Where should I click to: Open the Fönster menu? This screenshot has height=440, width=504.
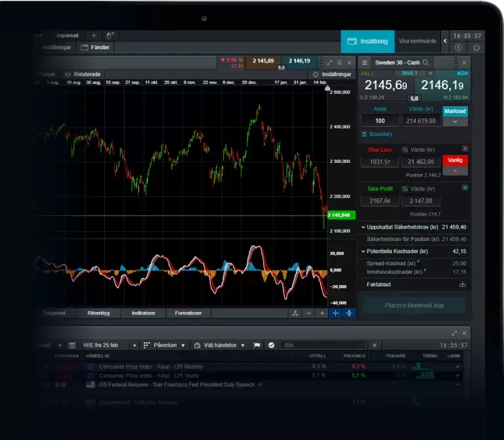tap(96, 47)
